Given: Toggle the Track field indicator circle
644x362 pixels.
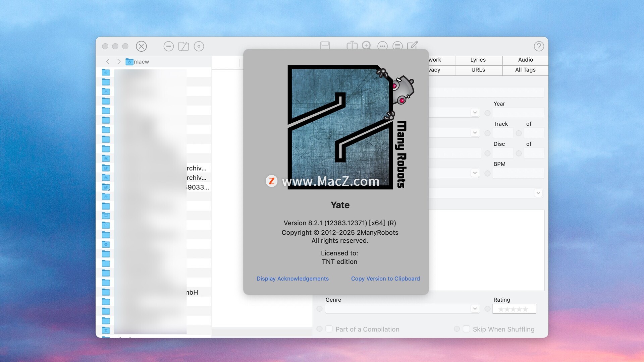Looking at the screenshot, I should click(x=487, y=133).
